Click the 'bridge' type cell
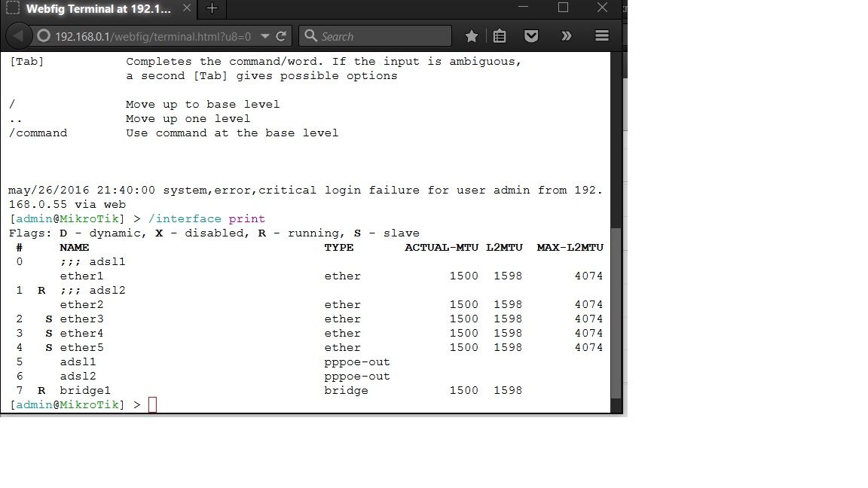868x488 pixels. click(x=346, y=391)
